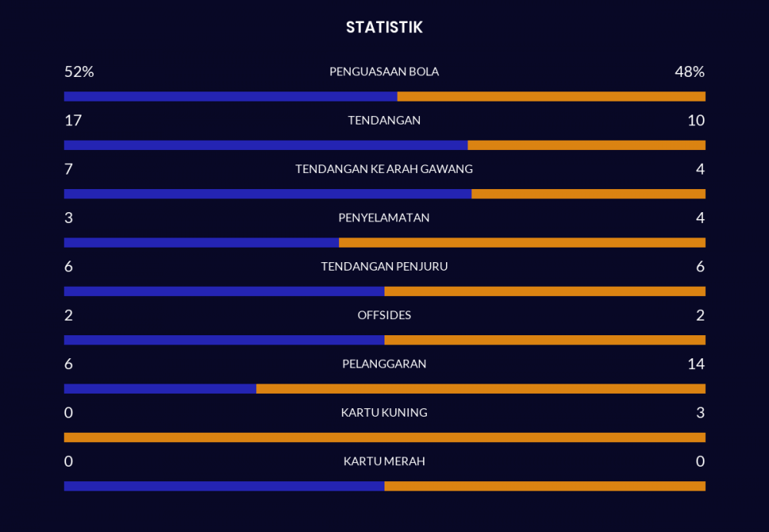769x532 pixels.
Task: Click blue segment of the Pelanggaran bar
Action: pos(160,389)
